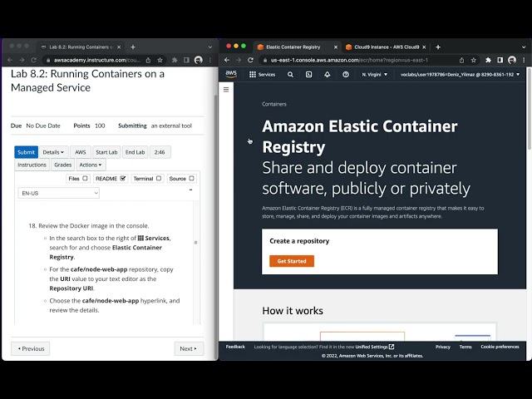Open the Details dropdown

point(53,152)
